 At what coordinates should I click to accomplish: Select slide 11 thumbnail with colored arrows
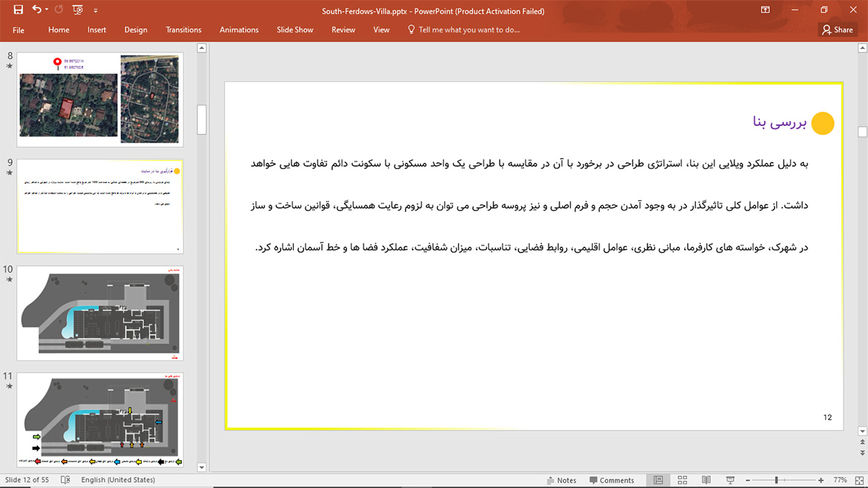[100, 420]
